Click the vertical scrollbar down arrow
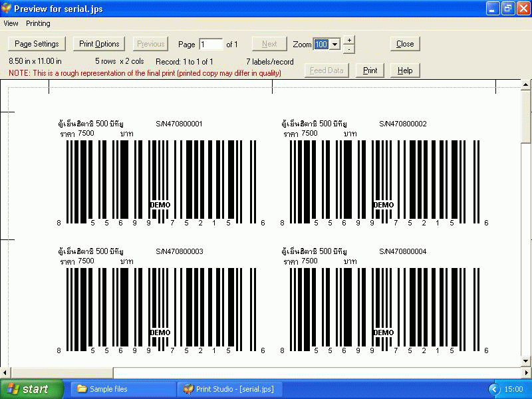 click(526, 361)
